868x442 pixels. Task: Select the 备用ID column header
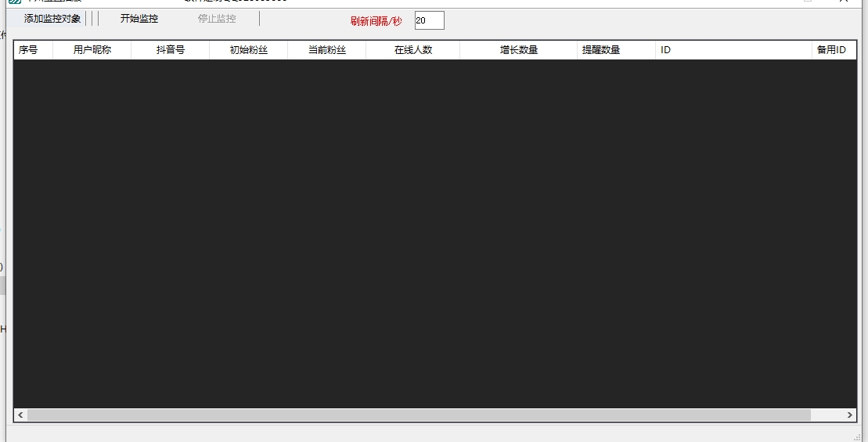tap(834, 50)
